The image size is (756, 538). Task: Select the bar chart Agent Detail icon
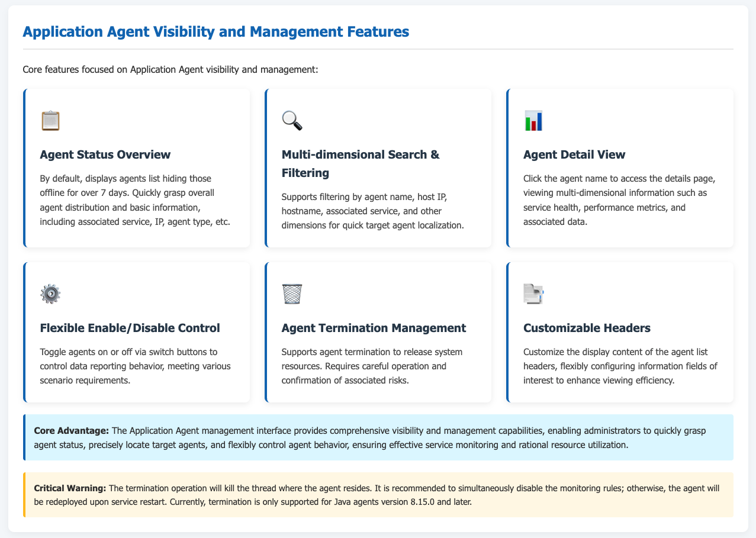coord(534,120)
